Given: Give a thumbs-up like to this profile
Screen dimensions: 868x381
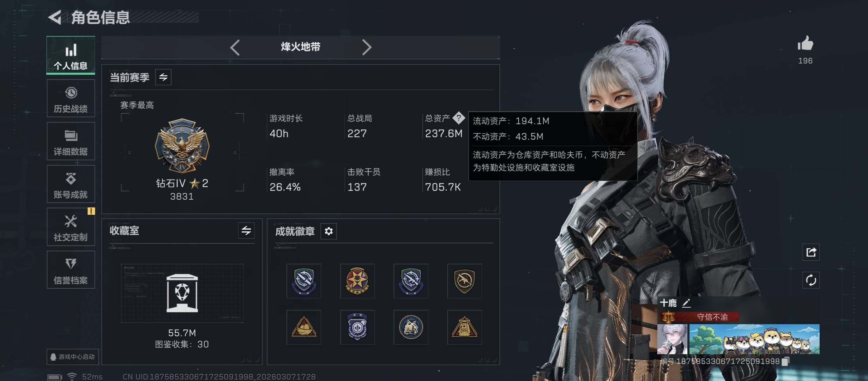Looking at the screenshot, I should (805, 44).
